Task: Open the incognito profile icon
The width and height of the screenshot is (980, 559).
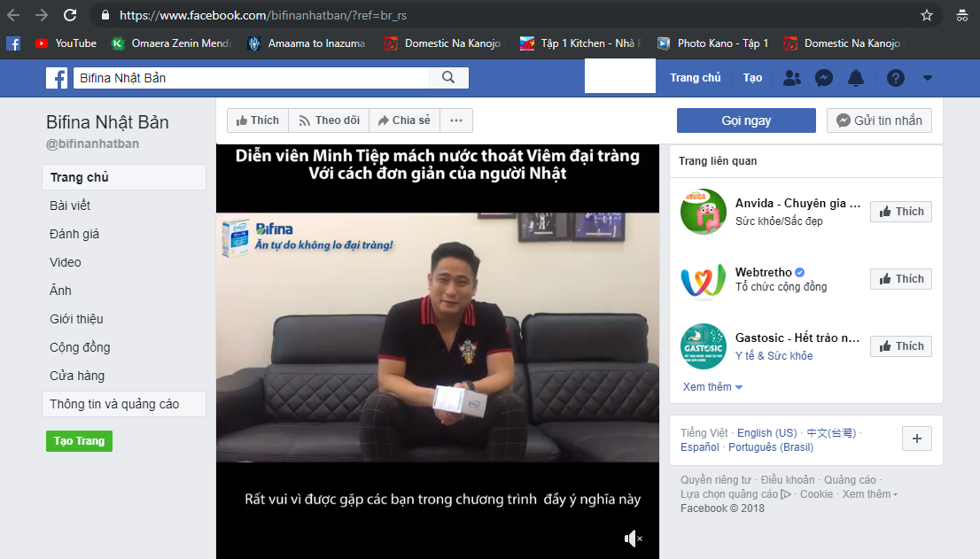Action: (962, 15)
